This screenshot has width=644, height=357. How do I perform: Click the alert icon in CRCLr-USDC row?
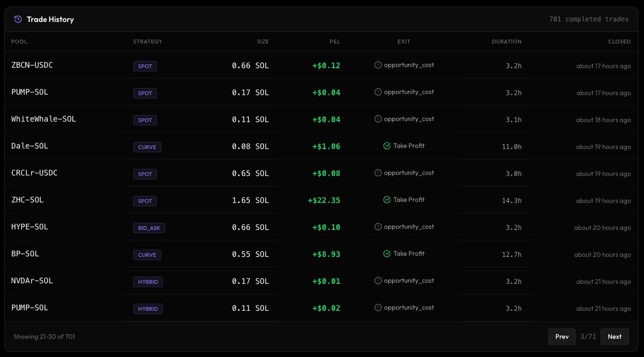point(378,173)
